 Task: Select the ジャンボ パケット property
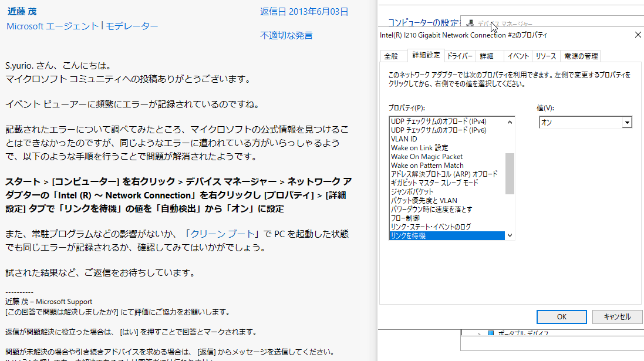[x=412, y=192]
